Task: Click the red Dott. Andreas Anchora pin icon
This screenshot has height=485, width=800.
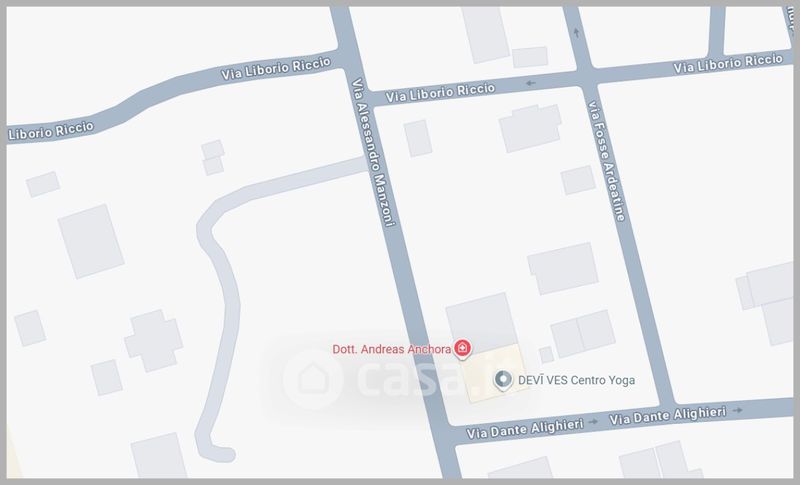Action: [463, 349]
